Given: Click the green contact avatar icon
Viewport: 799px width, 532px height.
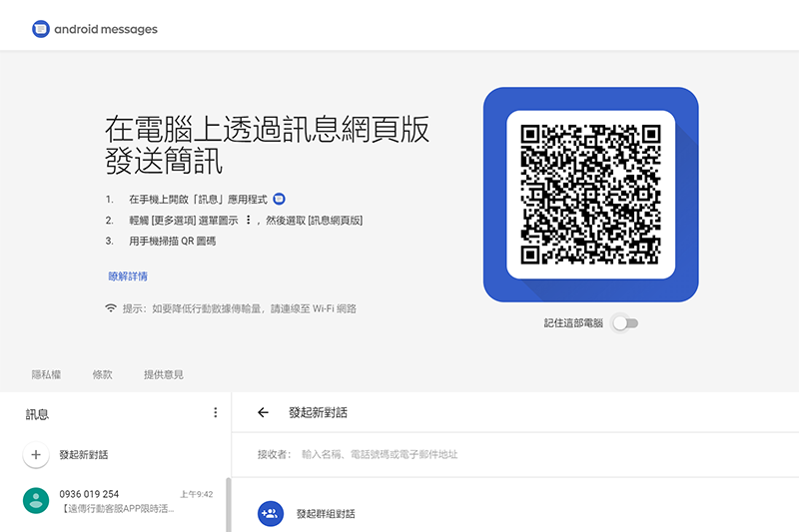Looking at the screenshot, I should point(36,501).
